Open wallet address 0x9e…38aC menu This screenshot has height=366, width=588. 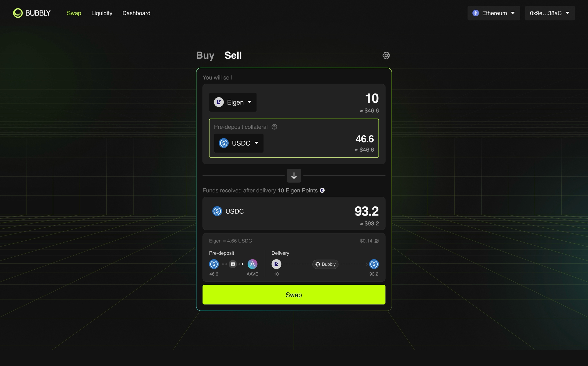(x=550, y=13)
